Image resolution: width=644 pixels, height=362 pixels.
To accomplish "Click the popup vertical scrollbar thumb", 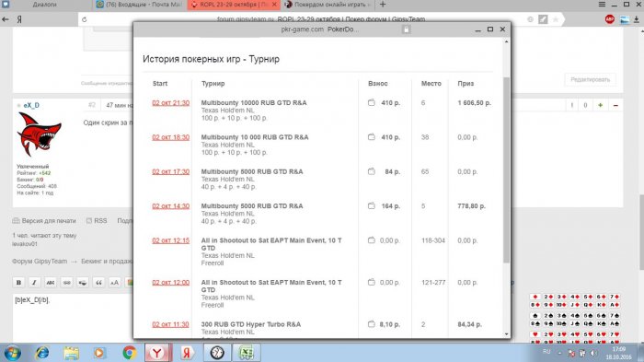I will click(x=506, y=169).
